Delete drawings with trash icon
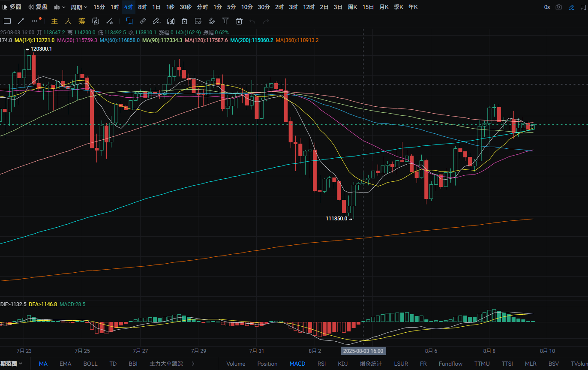 click(x=239, y=21)
